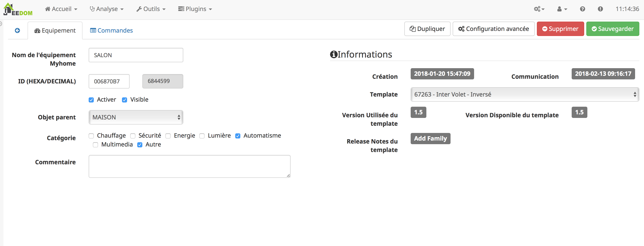
Task: Click the Sauvegarder save button
Action: click(x=612, y=29)
